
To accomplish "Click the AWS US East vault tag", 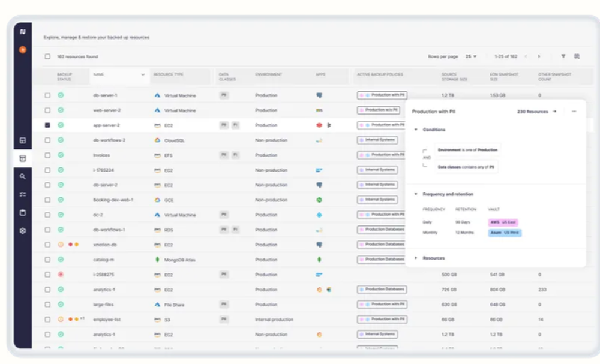I will point(503,222).
